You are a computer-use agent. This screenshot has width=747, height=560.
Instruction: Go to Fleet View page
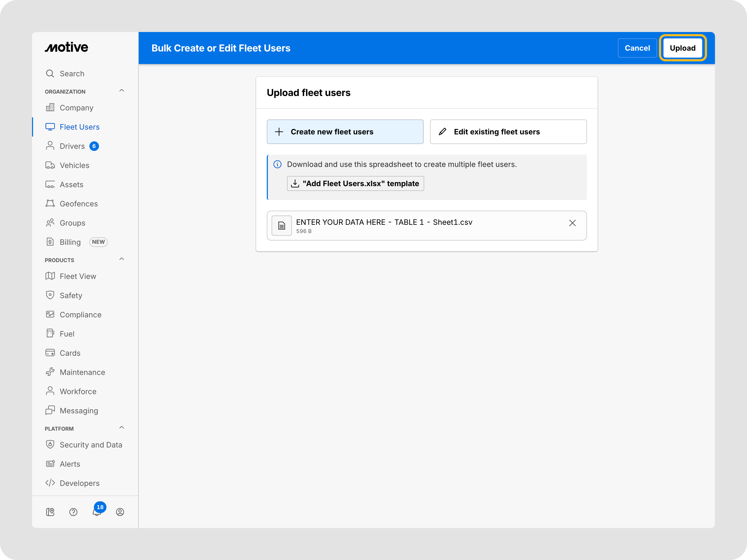[78, 276]
